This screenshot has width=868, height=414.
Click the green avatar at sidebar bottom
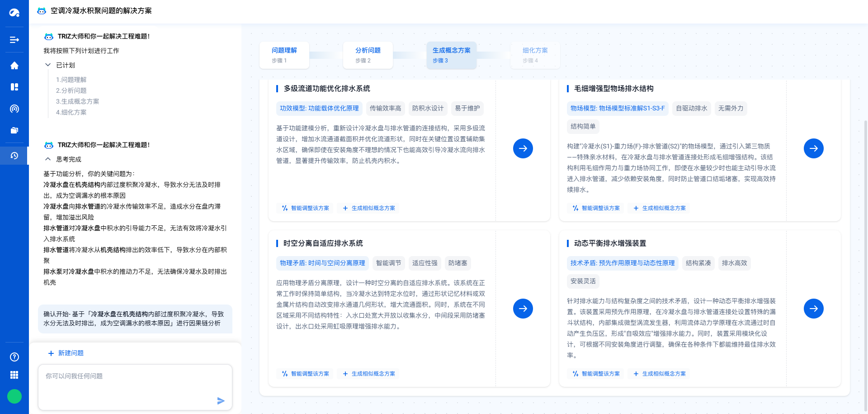pyautogui.click(x=14, y=396)
